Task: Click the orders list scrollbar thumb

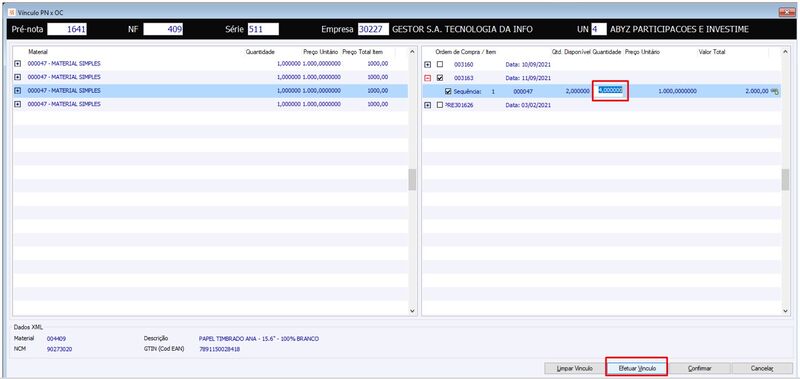Action: [785, 180]
